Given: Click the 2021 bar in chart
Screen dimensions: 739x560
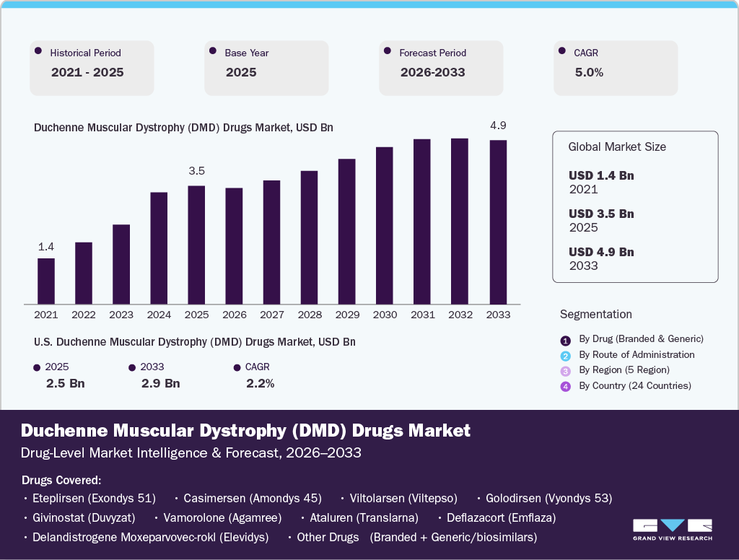Looking at the screenshot, I should (46, 281).
